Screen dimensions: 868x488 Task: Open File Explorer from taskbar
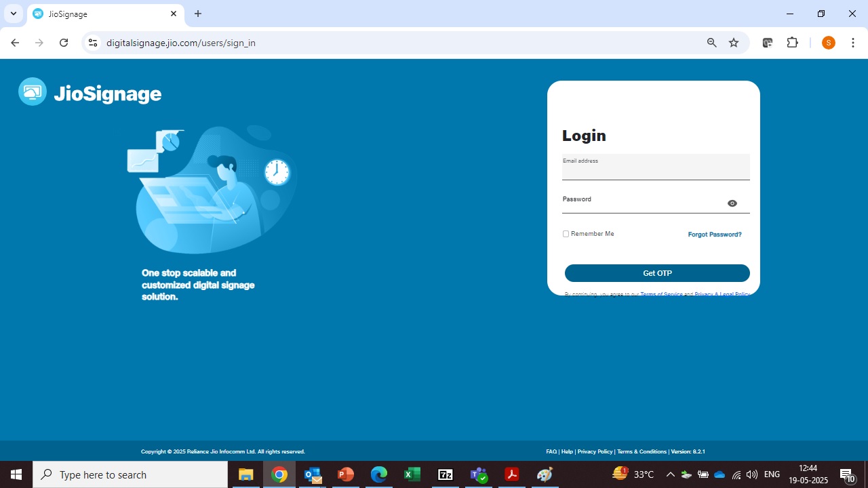pyautogui.click(x=245, y=474)
